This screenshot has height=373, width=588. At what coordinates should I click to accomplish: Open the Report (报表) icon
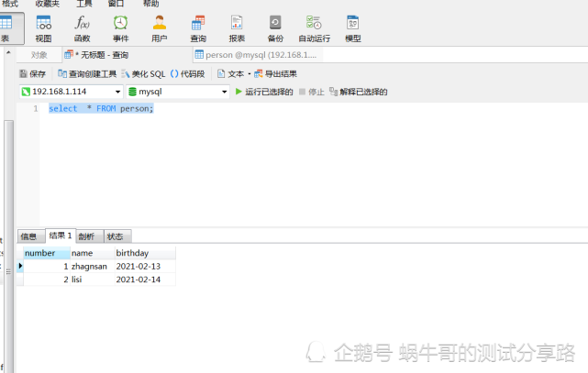tap(237, 28)
